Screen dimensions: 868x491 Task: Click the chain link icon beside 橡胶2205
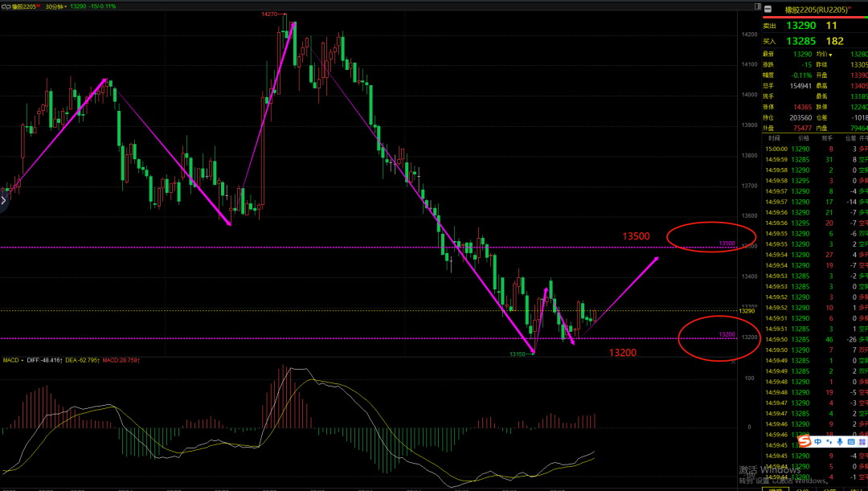click(6, 6)
